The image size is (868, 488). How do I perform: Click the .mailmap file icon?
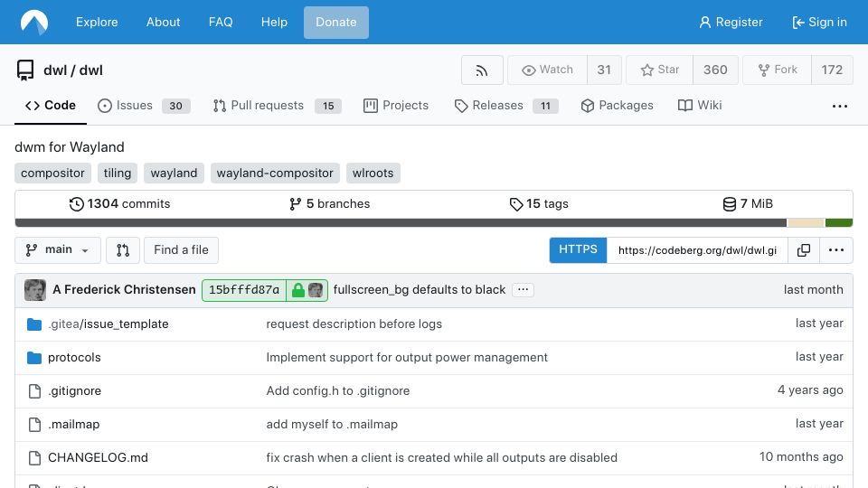point(34,425)
